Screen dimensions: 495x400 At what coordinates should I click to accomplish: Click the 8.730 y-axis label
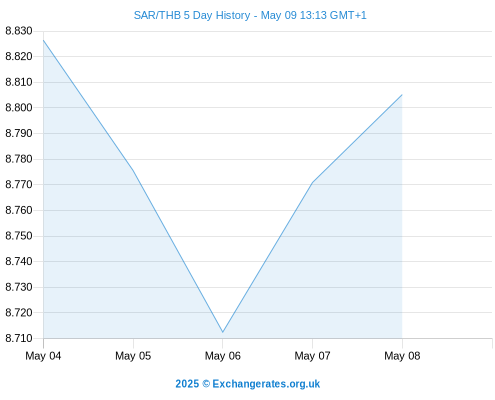pos(19,287)
